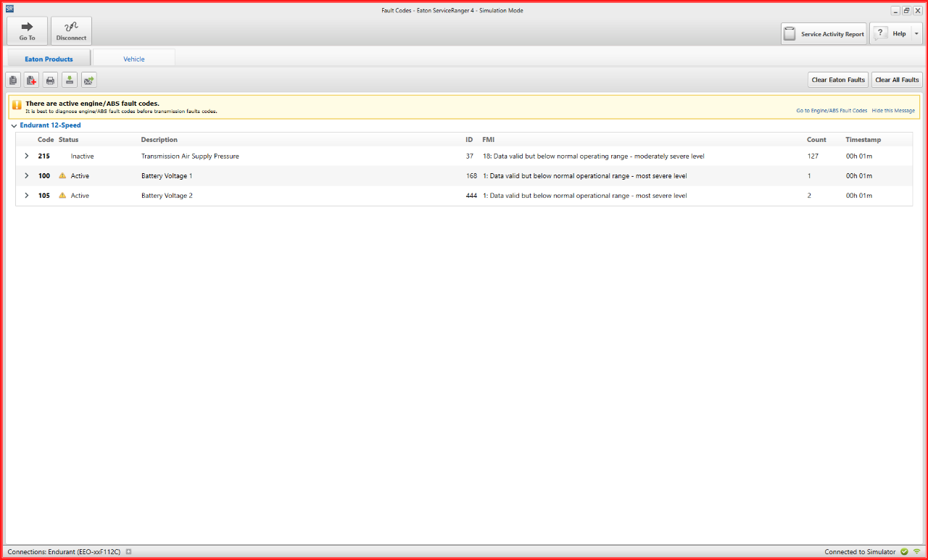Screen dimensions: 928x560
Task: Click the green checkmark connection status icon
Action: pos(904,552)
